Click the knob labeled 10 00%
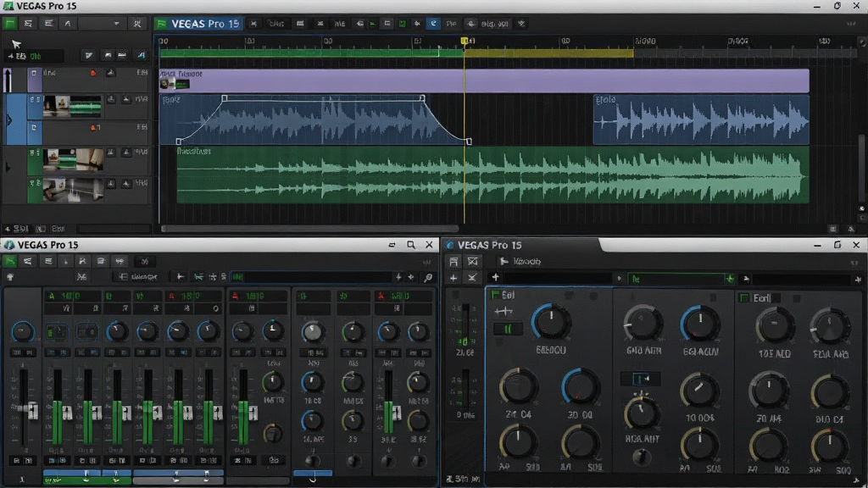The width and height of the screenshot is (868, 488). click(x=699, y=391)
